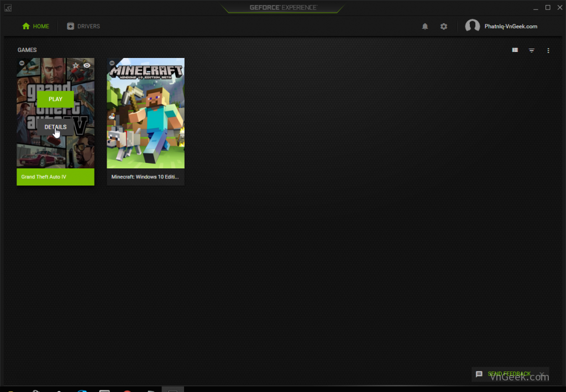Click the NVIDIA logo in title bar
This screenshot has height=392, width=566.
pyautogui.click(x=8, y=8)
